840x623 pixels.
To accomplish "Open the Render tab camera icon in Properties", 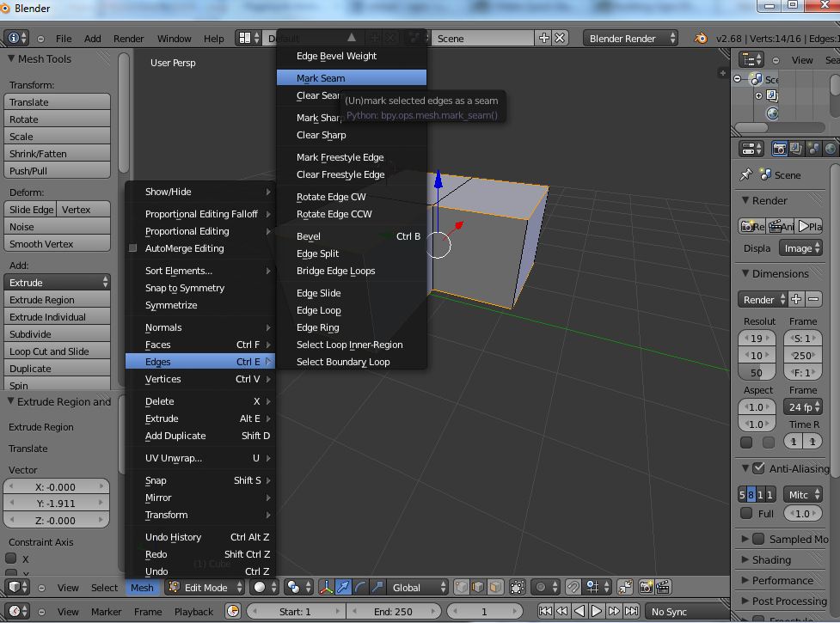I will point(780,149).
